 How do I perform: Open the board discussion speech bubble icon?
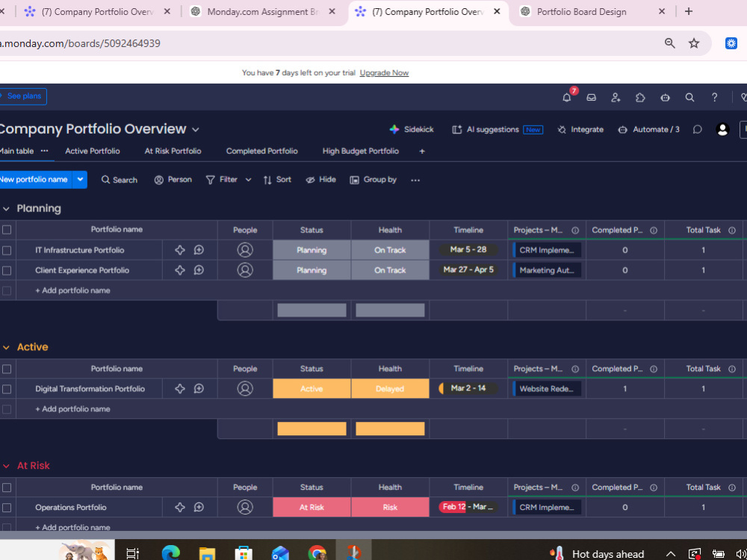[x=698, y=129]
